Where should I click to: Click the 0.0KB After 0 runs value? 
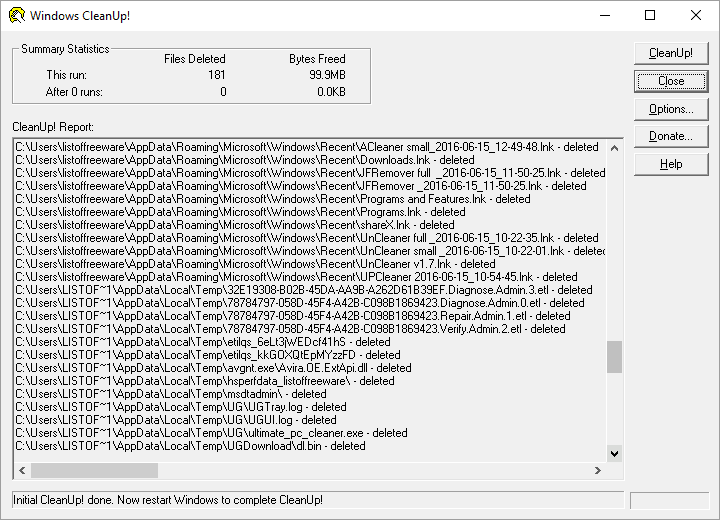pos(331,92)
